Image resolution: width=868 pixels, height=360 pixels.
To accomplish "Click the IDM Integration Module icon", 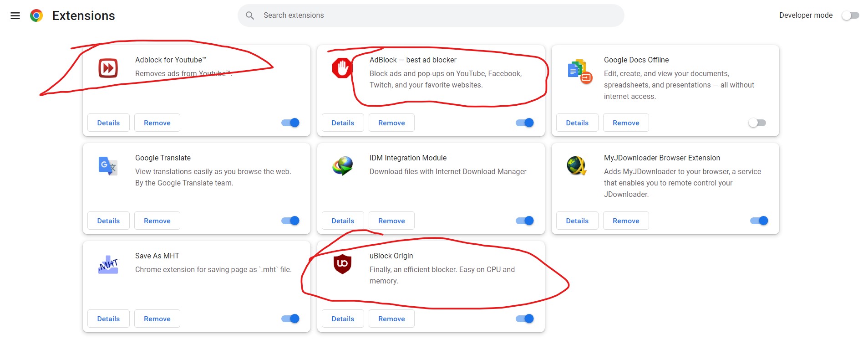I will pyautogui.click(x=343, y=166).
